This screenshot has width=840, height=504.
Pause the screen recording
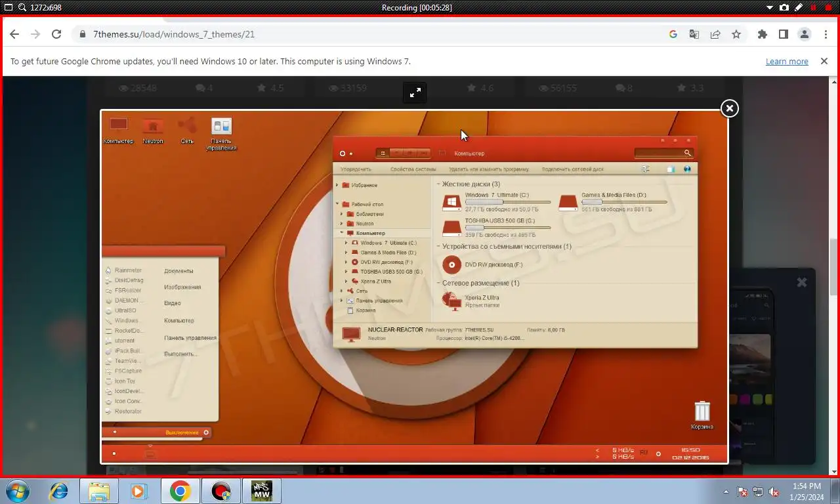814,8
